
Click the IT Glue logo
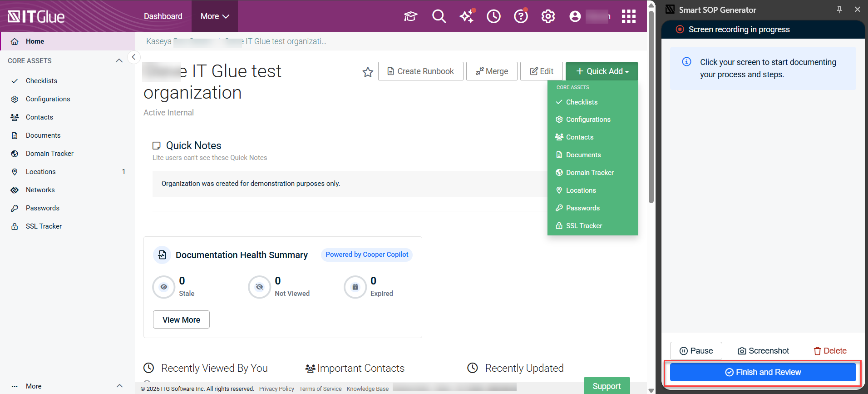tap(36, 16)
